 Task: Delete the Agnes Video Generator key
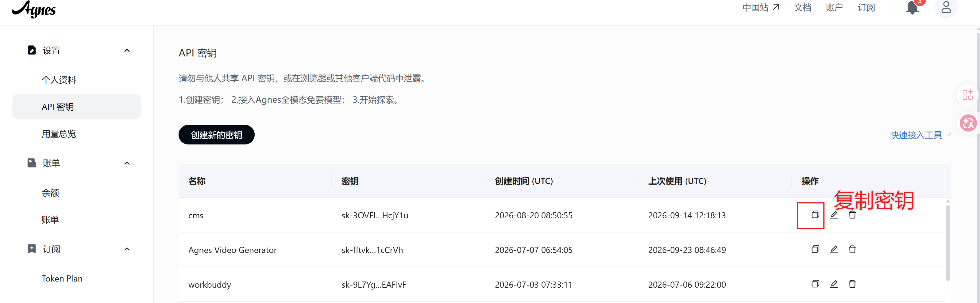point(852,249)
